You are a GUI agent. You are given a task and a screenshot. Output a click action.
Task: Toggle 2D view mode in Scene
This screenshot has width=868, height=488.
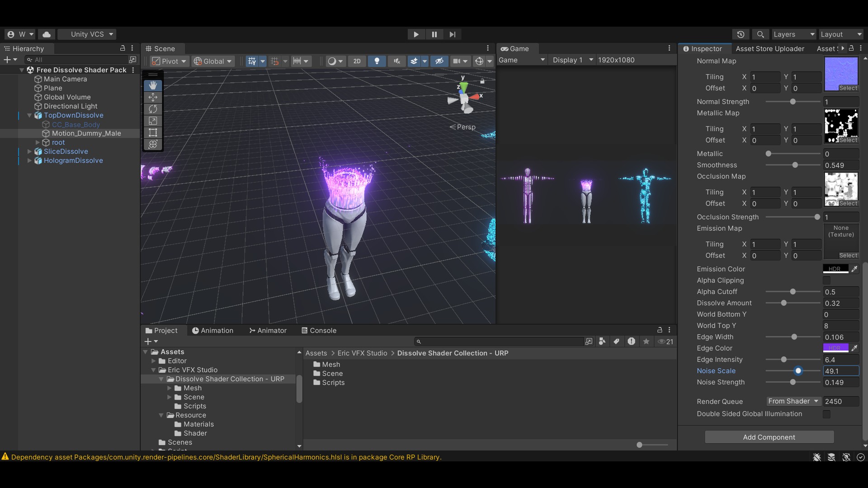357,61
